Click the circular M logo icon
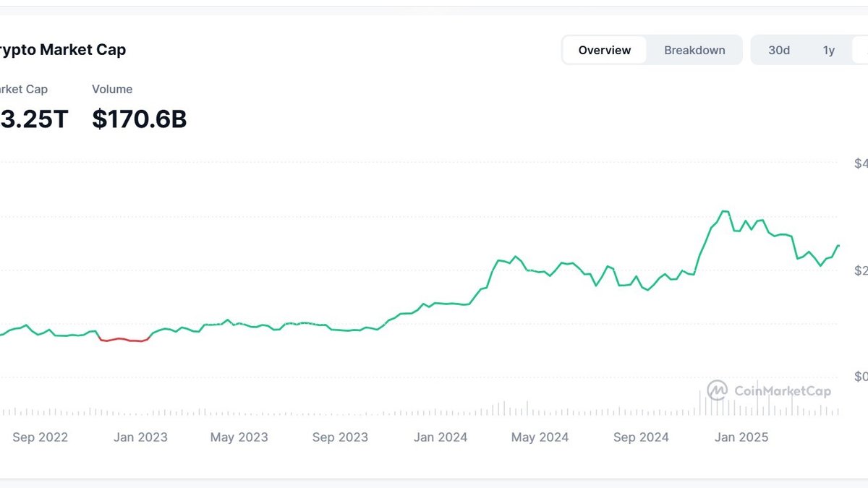 click(x=717, y=390)
